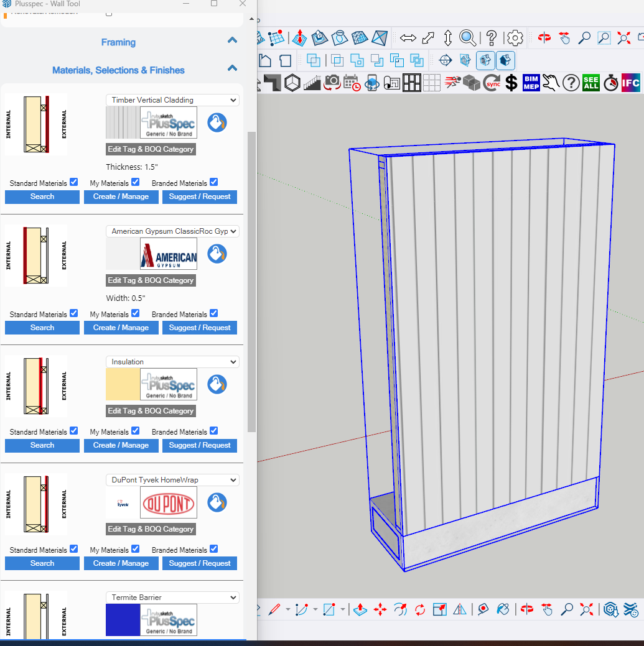Open the Termite Barrier dropdown
The width and height of the screenshot is (644, 646).
pyautogui.click(x=172, y=598)
